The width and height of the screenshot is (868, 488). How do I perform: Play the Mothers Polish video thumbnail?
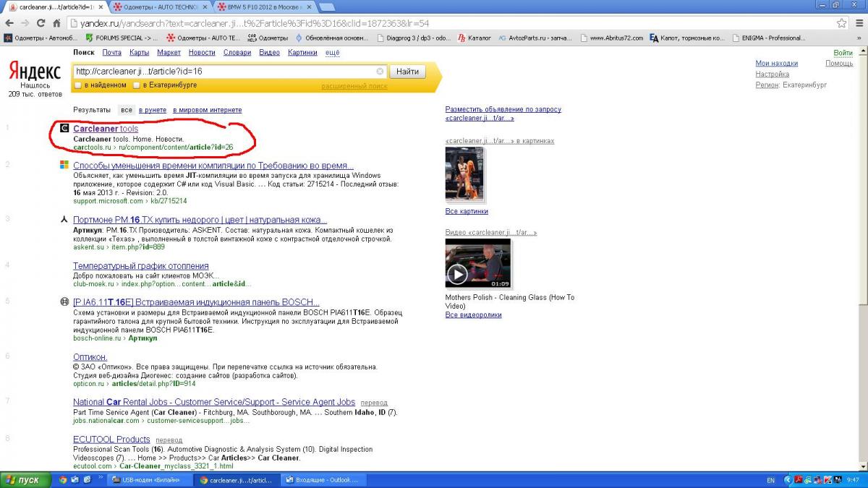[x=478, y=264]
